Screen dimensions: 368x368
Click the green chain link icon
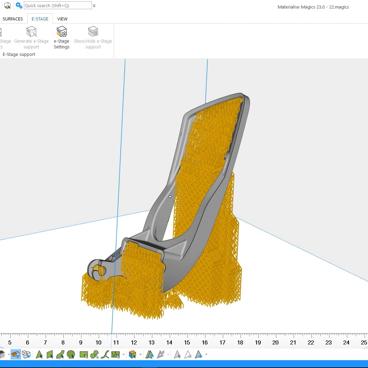[94, 354]
